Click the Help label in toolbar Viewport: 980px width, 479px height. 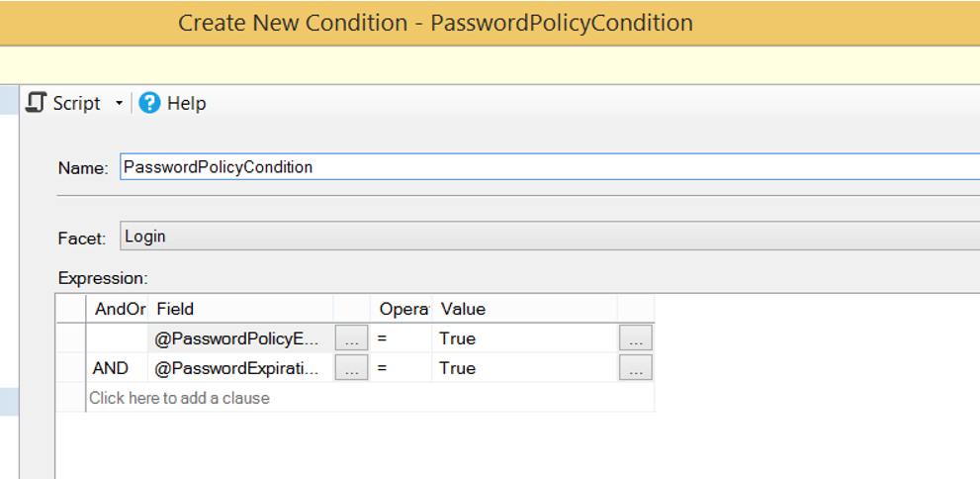tap(186, 103)
